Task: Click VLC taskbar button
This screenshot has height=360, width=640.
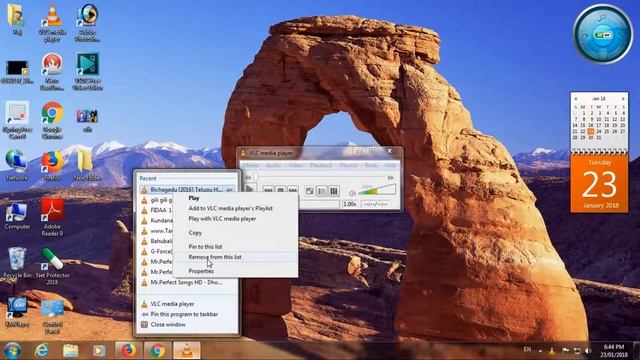Action: (x=187, y=351)
